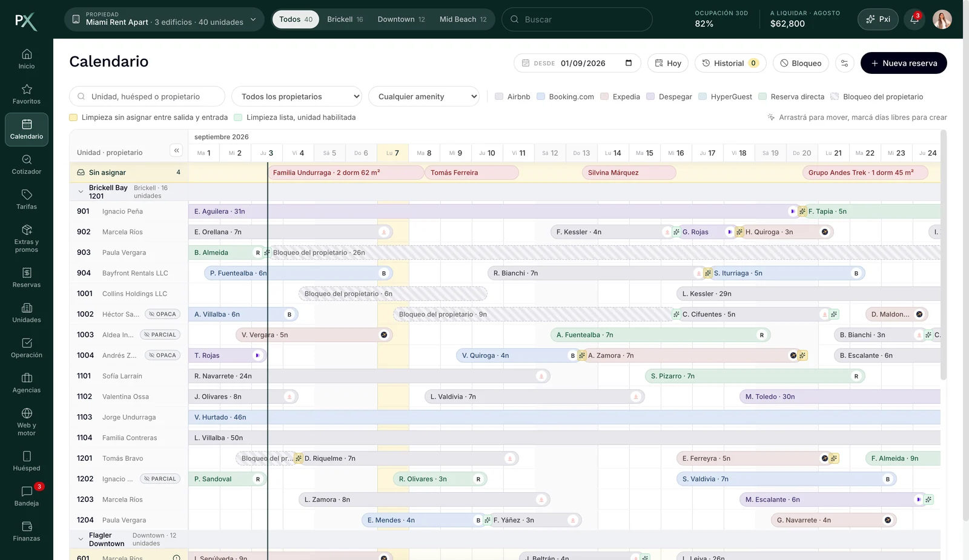Open Todos los propietarios dropdown

tap(297, 96)
